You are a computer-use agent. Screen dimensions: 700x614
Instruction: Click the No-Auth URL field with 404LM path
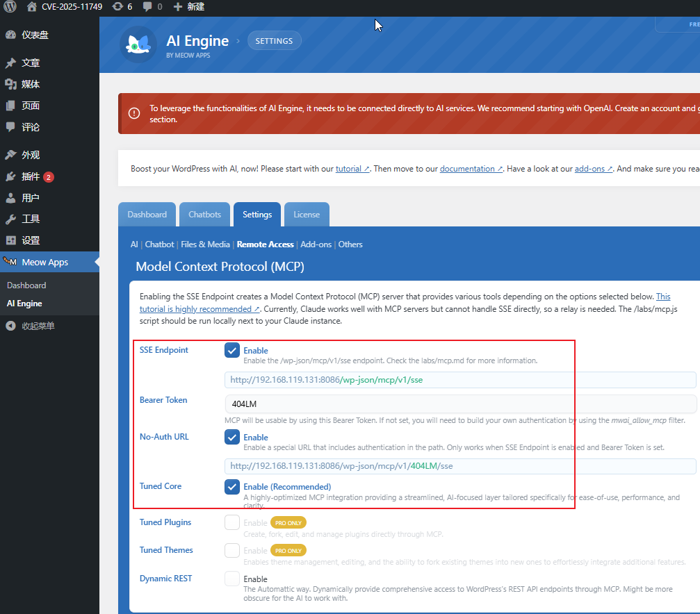[460, 466]
